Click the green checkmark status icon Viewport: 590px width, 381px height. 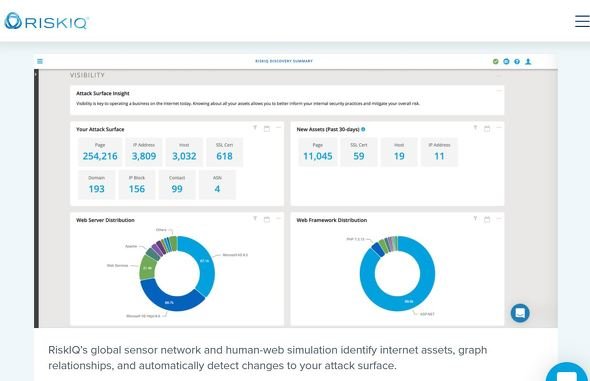[496, 61]
